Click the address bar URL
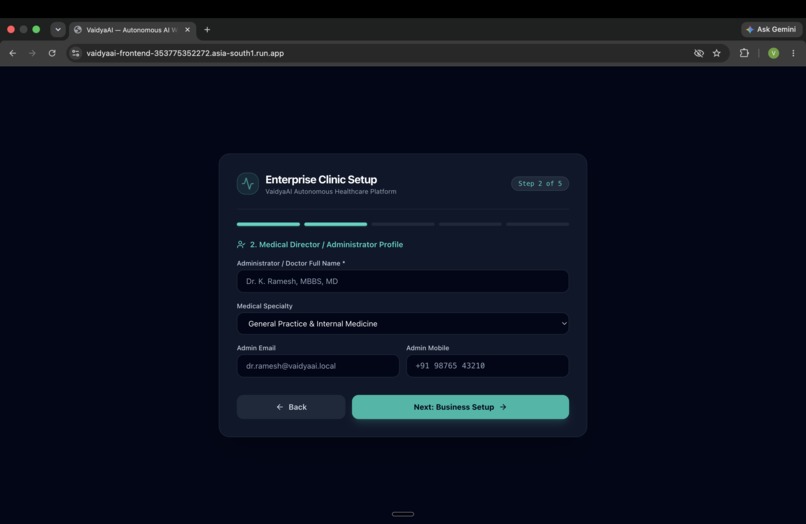 point(185,53)
